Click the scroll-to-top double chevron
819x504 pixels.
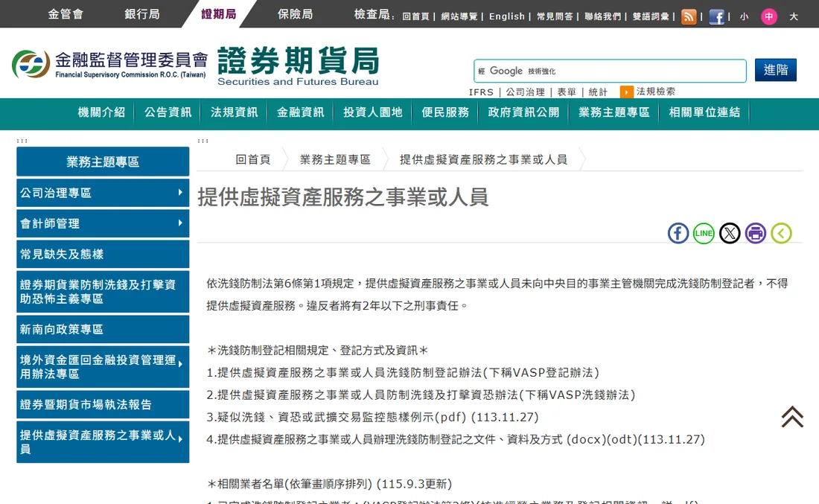point(792,417)
